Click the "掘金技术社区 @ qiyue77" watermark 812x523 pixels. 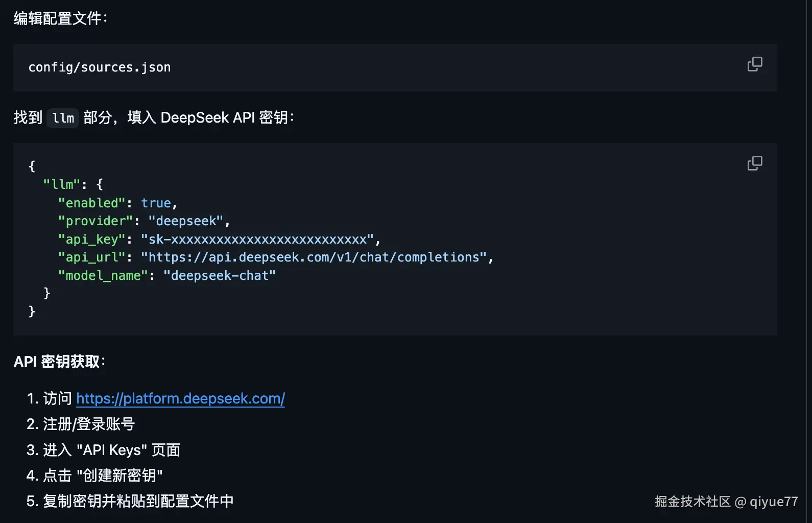(x=726, y=502)
